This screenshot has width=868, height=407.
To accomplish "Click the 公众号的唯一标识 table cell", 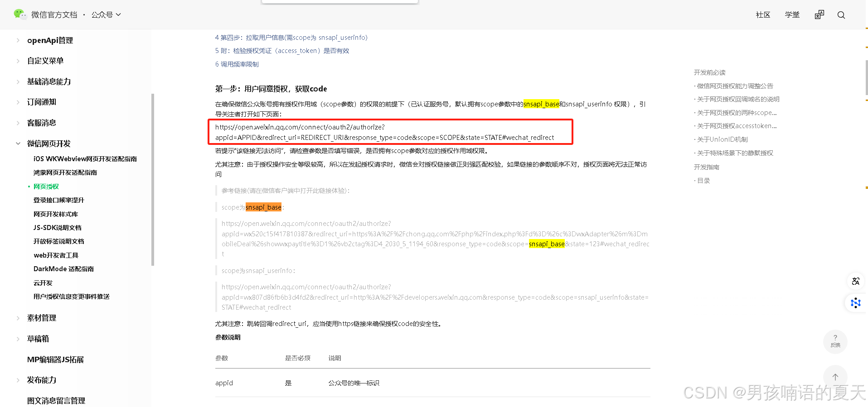I will coord(354,383).
